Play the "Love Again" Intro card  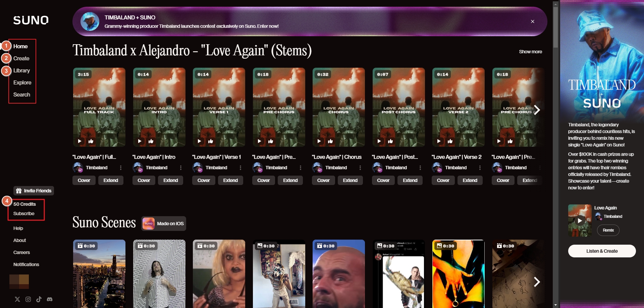(x=140, y=141)
